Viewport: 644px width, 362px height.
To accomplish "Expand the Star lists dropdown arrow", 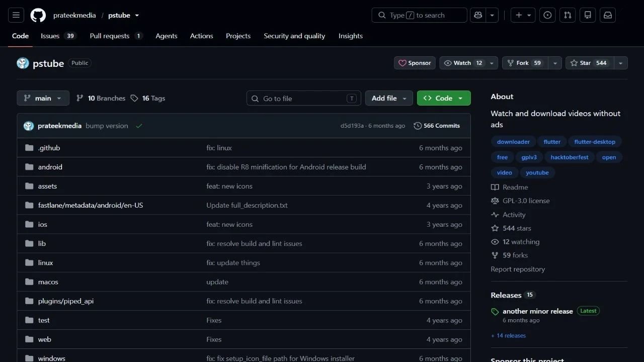I will pos(620,63).
